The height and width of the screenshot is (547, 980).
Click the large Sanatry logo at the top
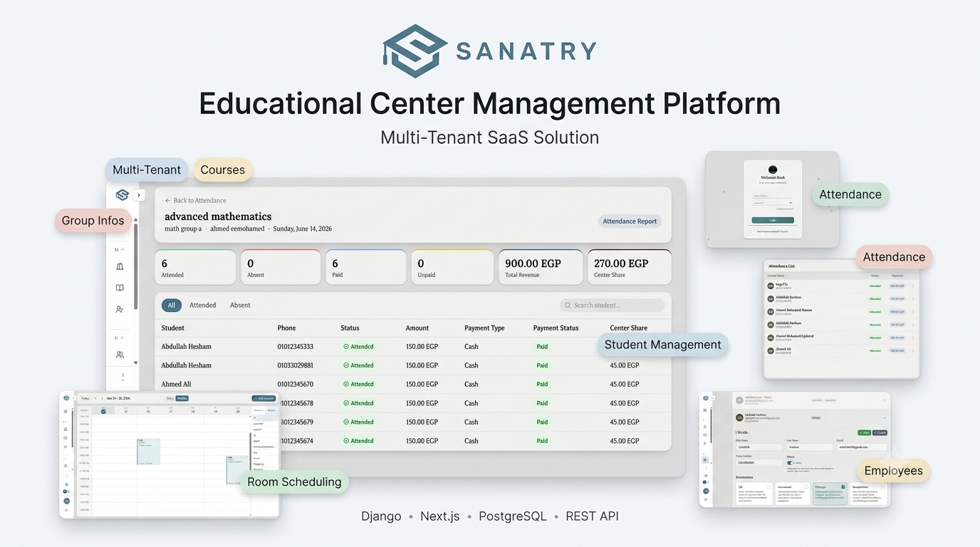(x=415, y=51)
